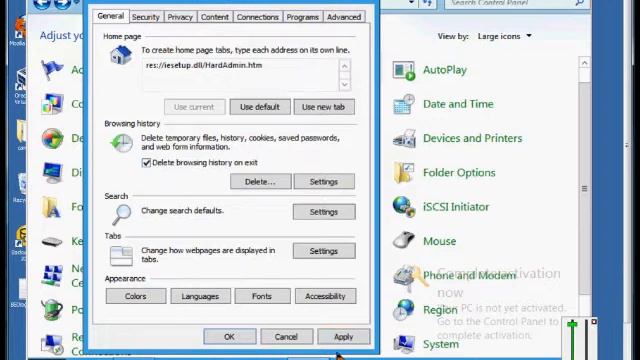Click the keyboard icon on the left
Image resolution: width=640 pixels, height=360 pixels.
(x=52, y=242)
